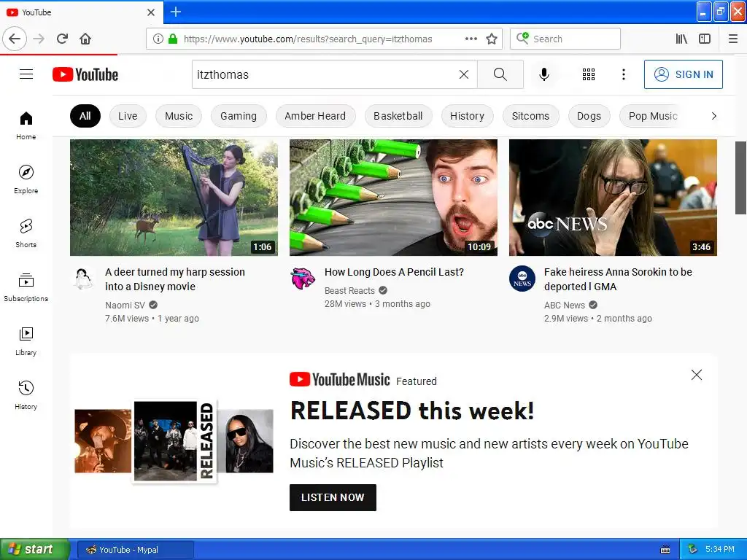Viewport: 747px width, 560px height.
Task: Open the pencil video thumbnail
Action: coord(393,197)
